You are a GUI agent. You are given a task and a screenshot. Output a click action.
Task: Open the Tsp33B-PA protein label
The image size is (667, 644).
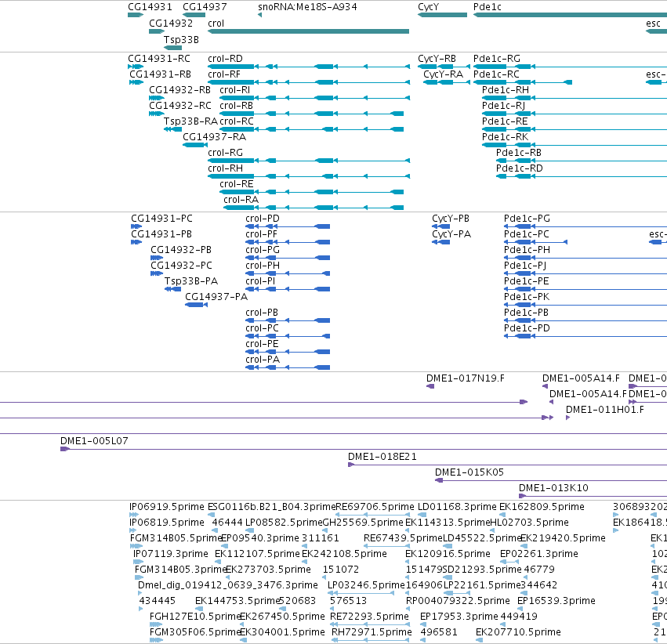click(191, 281)
